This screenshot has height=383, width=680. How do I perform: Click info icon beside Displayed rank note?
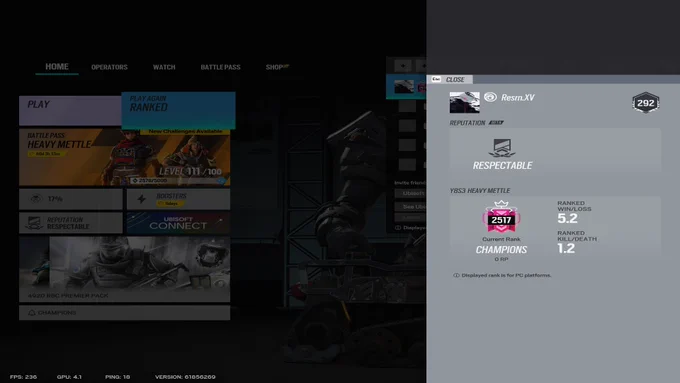[456, 275]
